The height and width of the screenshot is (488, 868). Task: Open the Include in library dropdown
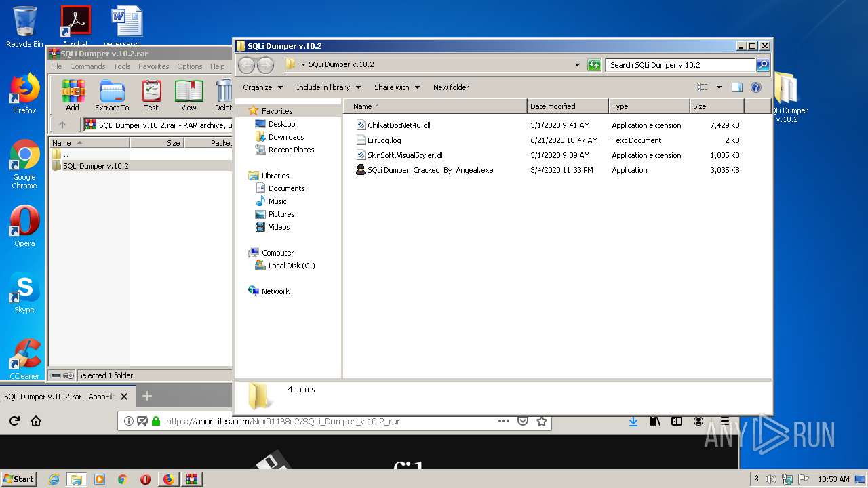click(x=328, y=87)
